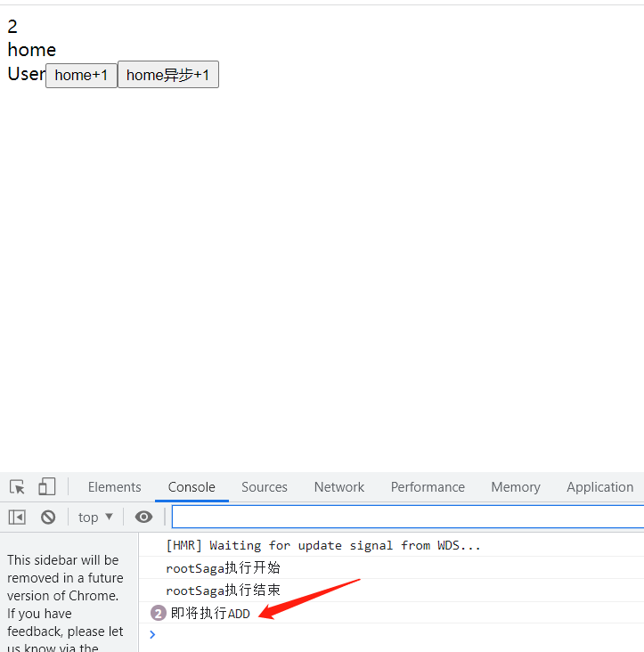Select the rootSaga执行开始 log line
The height and width of the screenshot is (652, 644).
(223, 567)
